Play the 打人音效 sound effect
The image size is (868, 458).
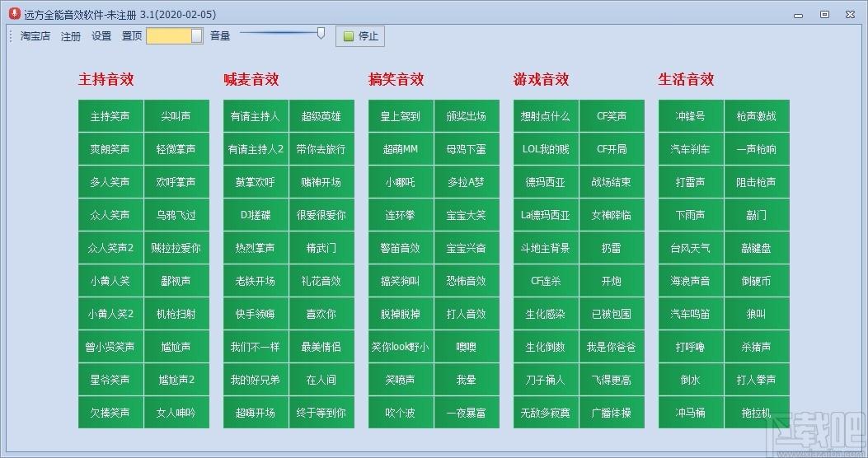467,314
